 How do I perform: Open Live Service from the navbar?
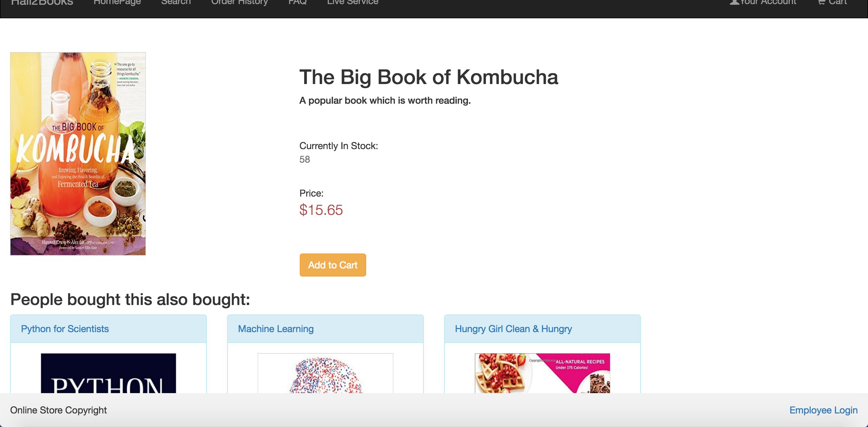click(353, 3)
